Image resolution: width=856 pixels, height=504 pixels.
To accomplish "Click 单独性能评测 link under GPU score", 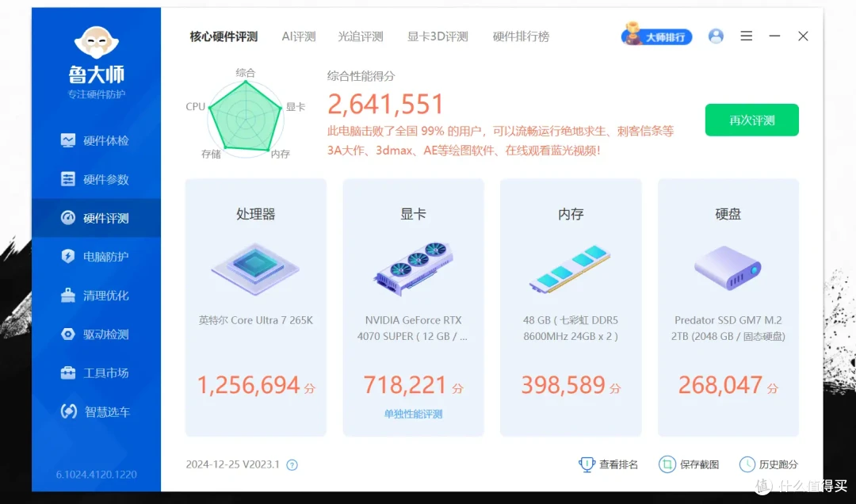I will [x=413, y=414].
